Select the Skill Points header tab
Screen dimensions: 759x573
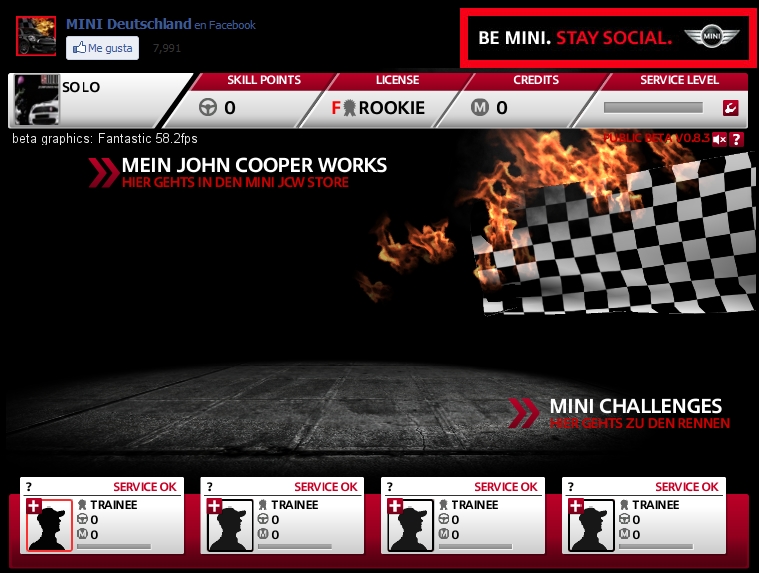click(264, 80)
